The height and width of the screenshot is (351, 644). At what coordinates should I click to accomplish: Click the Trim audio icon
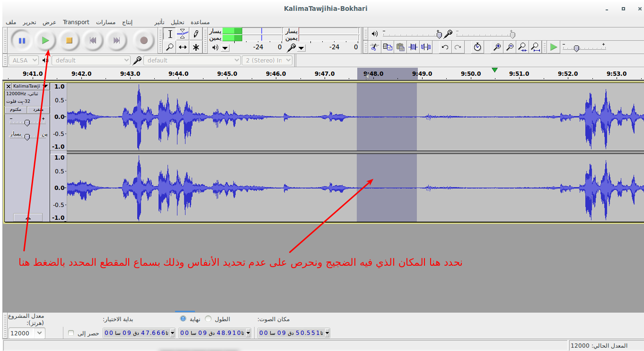pyautogui.click(x=414, y=47)
